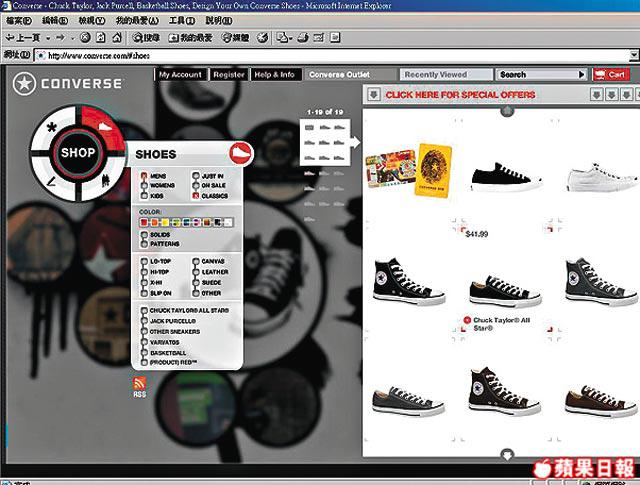This screenshot has height=485, width=640.
Task: Click the Edit page icon in toolbar
Action: (318, 38)
